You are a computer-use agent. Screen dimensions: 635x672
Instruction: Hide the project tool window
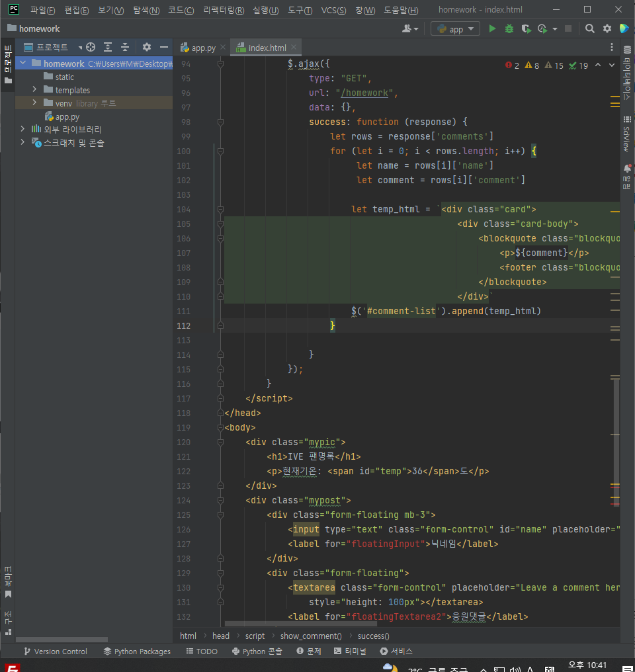coord(163,47)
